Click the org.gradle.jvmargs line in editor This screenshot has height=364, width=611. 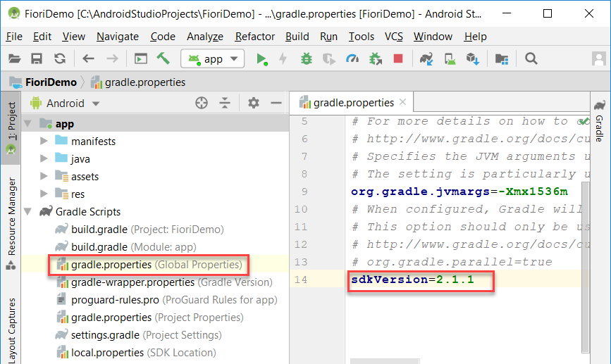point(459,192)
